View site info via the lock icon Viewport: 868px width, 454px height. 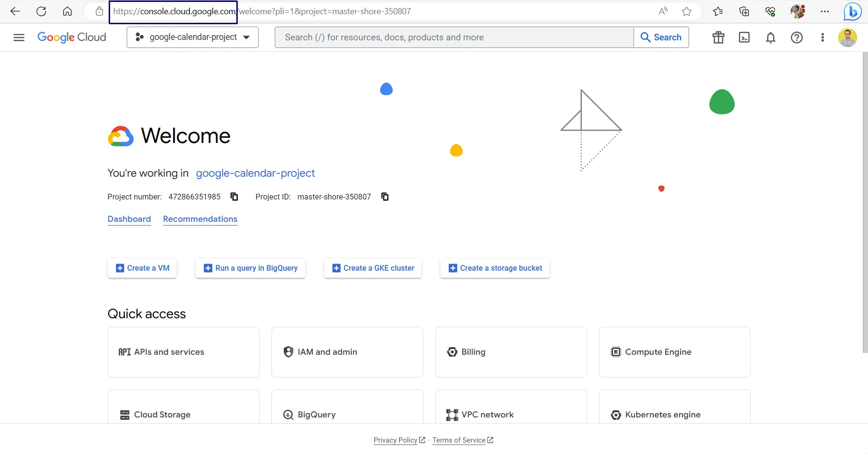[99, 11]
